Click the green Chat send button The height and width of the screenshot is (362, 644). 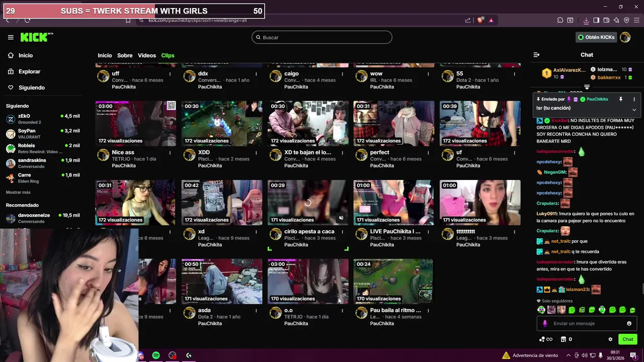[x=628, y=339]
